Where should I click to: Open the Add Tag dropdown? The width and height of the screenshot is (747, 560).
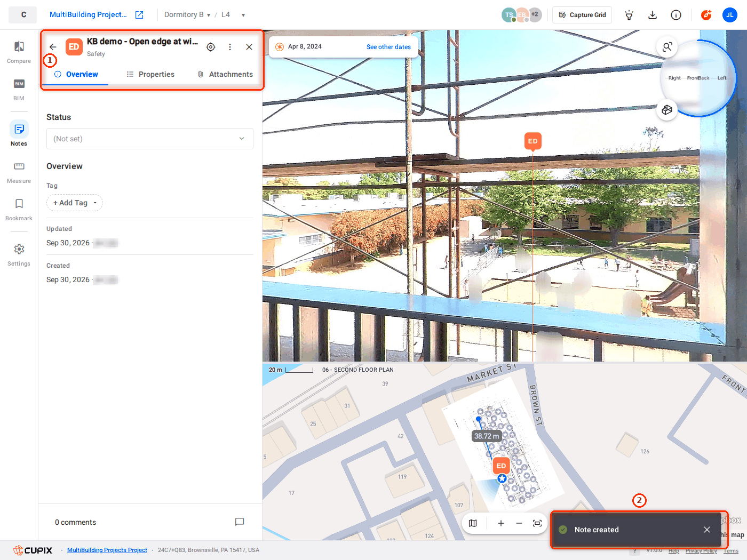(75, 203)
